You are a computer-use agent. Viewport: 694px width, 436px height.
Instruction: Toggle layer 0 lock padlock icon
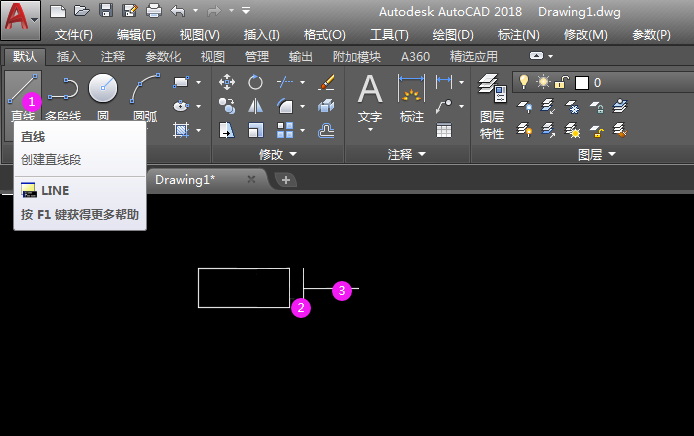[x=562, y=82]
